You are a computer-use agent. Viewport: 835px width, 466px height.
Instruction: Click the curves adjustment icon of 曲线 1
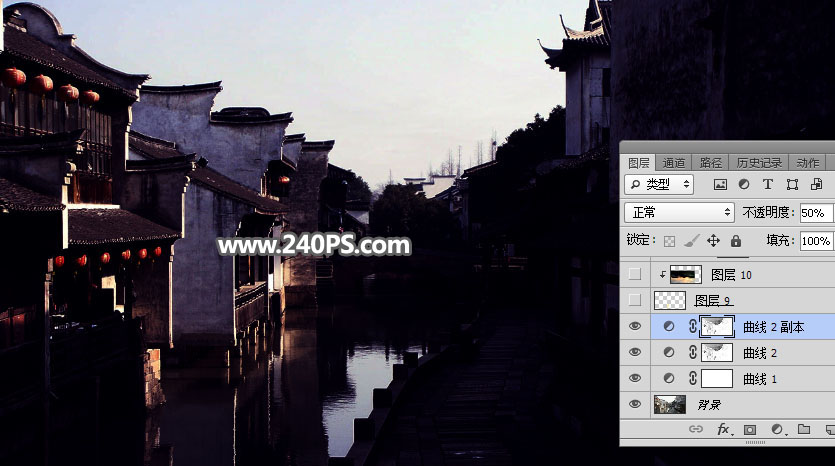669,378
